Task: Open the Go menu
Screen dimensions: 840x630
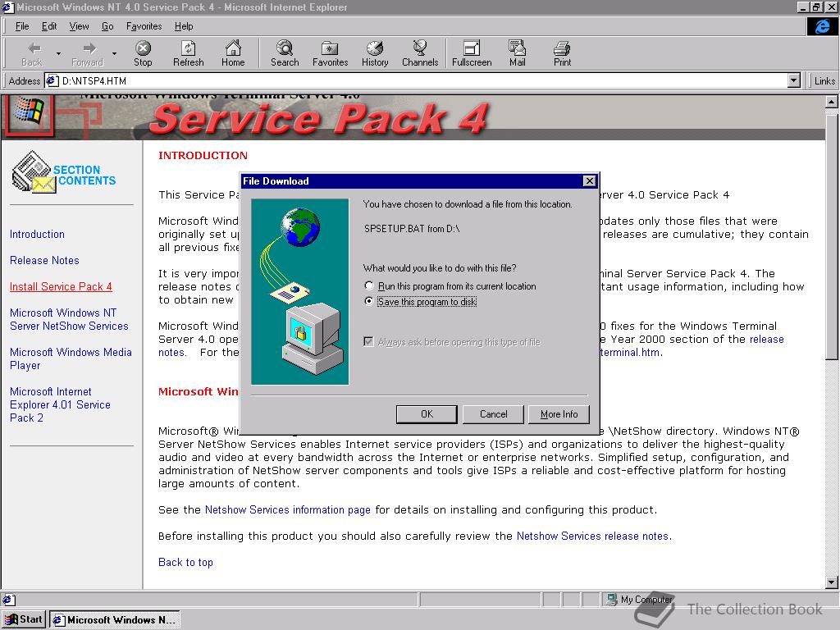Action: (x=107, y=26)
